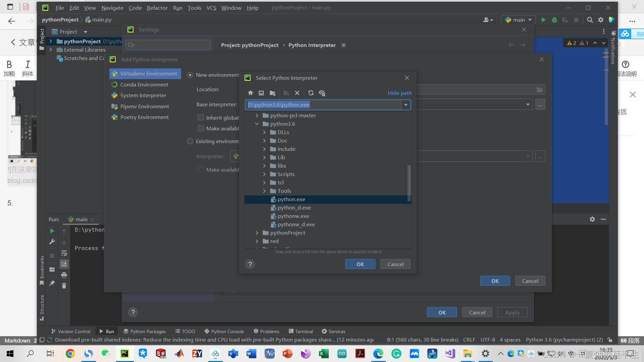Select pythonw.exe in the file tree
The image size is (644, 362).
(x=293, y=216)
